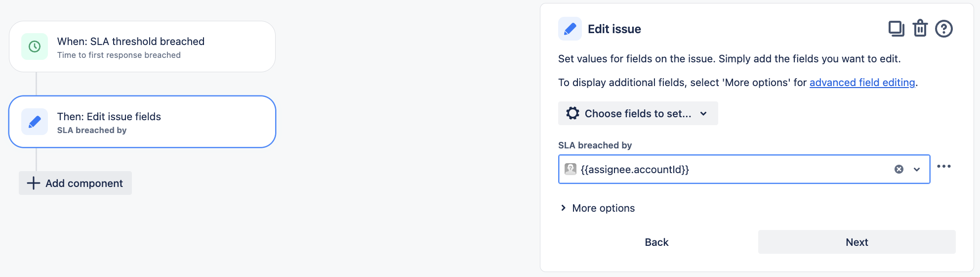Image resolution: width=980 pixels, height=277 pixels.
Task: Open help via question mark icon
Action: click(x=943, y=29)
